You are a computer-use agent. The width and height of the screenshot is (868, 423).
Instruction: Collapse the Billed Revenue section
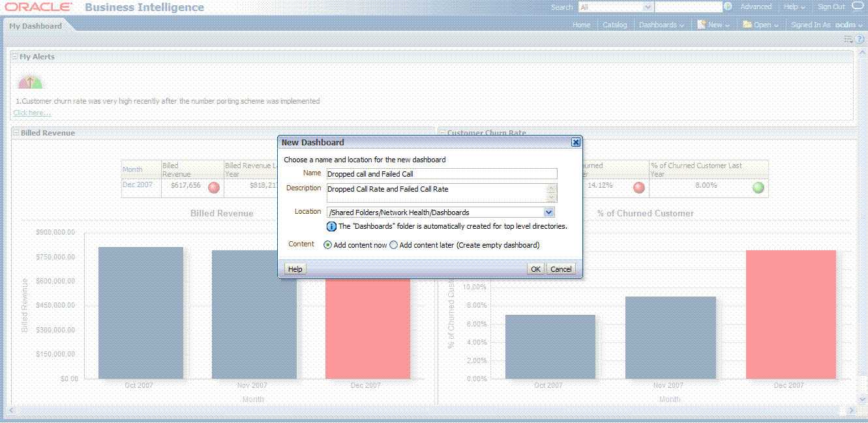coord(16,133)
